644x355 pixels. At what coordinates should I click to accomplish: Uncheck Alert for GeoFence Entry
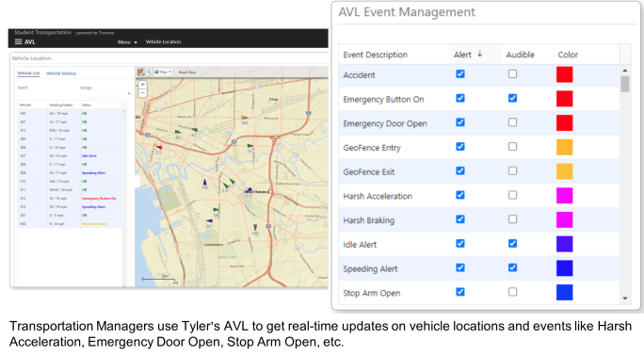pyautogui.click(x=460, y=147)
